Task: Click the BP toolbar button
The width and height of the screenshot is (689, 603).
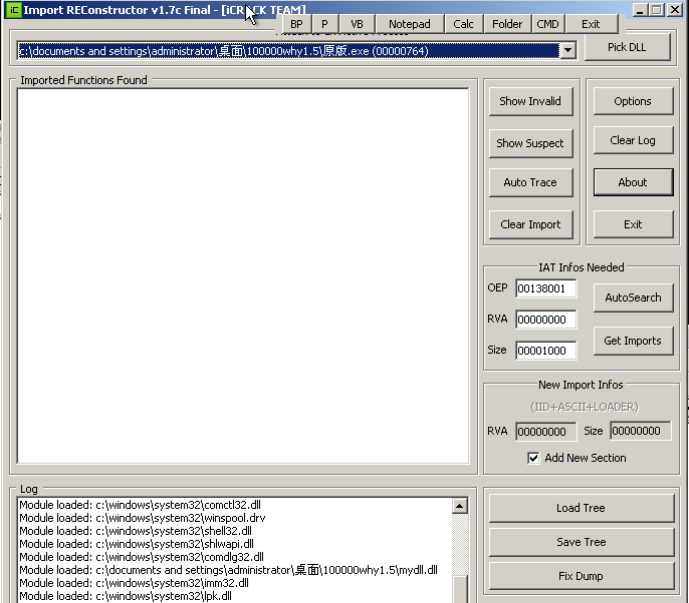Action: (x=296, y=24)
